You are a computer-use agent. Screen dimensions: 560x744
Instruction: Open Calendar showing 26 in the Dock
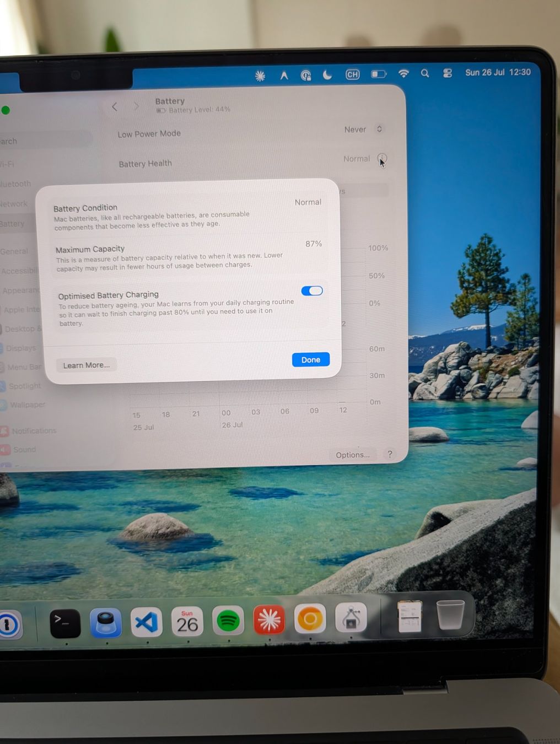pyautogui.click(x=187, y=622)
